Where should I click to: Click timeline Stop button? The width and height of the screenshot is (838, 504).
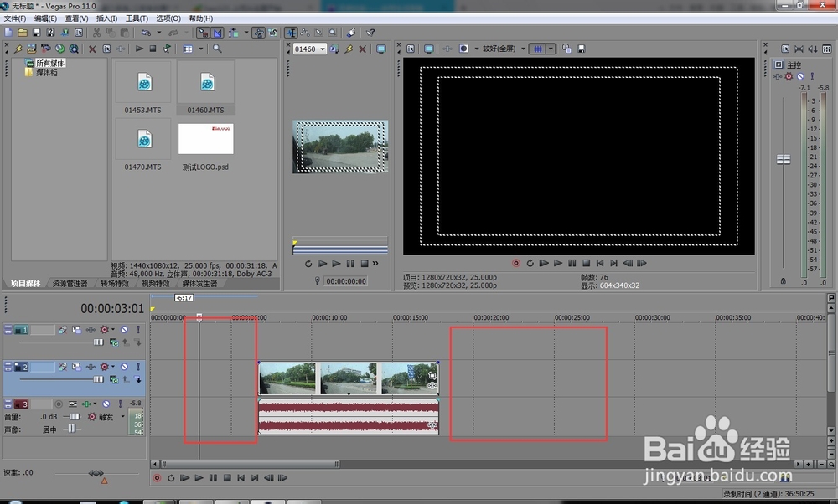[x=227, y=478]
